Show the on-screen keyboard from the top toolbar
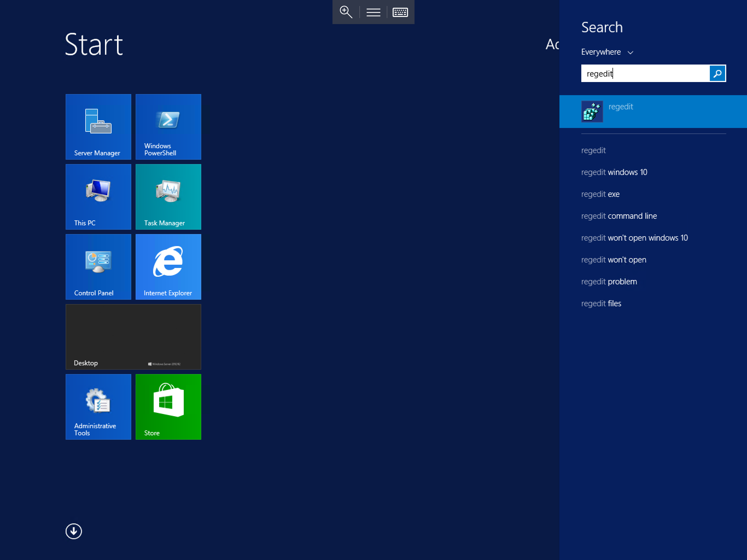This screenshot has height=560, width=747. click(x=400, y=13)
